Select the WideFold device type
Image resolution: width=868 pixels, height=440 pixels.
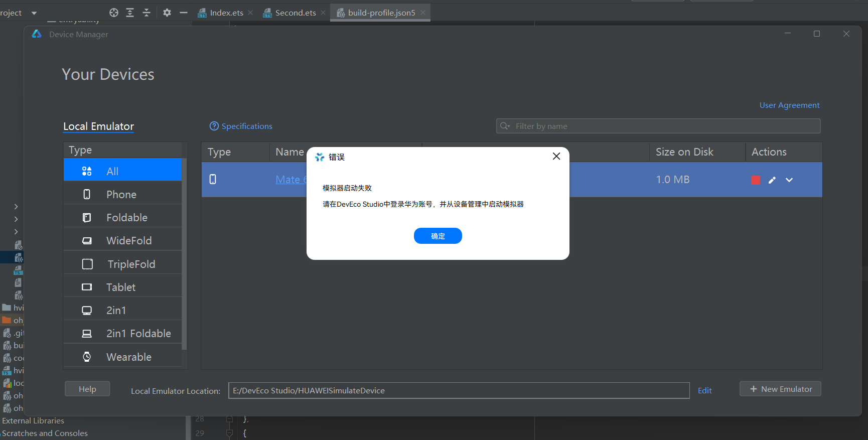tap(122, 240)
